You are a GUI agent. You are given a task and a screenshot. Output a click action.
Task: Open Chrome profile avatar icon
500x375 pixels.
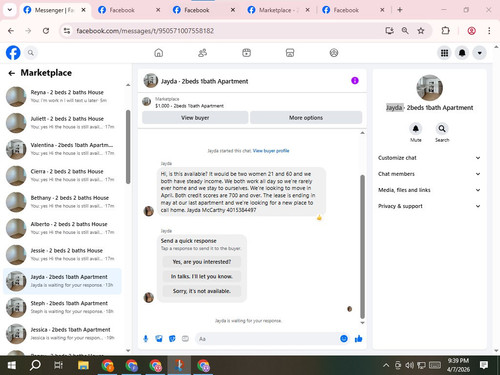[471, 31]
